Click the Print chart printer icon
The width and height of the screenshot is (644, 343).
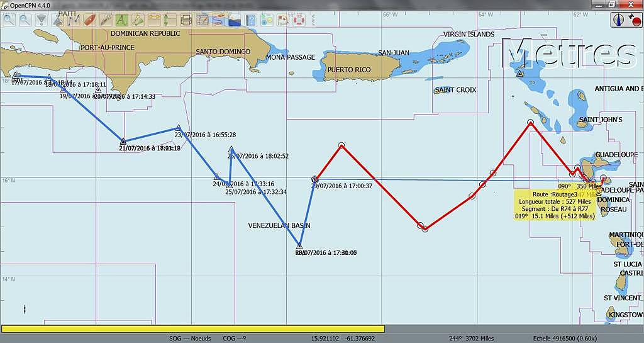coord(186,20)
